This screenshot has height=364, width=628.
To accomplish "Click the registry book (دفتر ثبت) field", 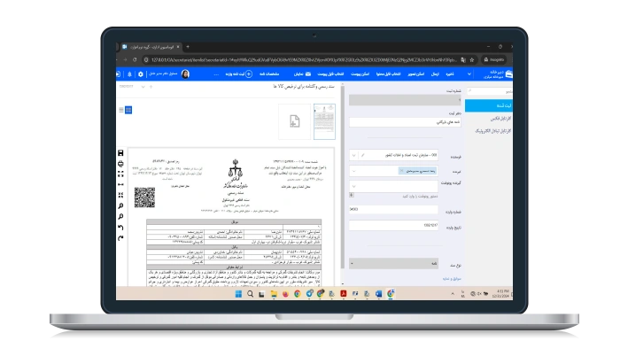I will click(405, 122).
